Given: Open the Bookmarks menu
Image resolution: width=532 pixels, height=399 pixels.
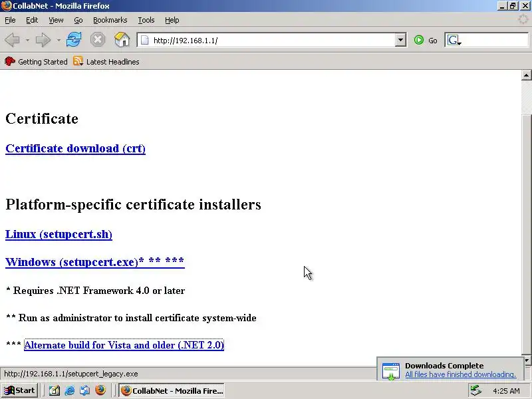Looking at the screenshot, I should point(110,20).
